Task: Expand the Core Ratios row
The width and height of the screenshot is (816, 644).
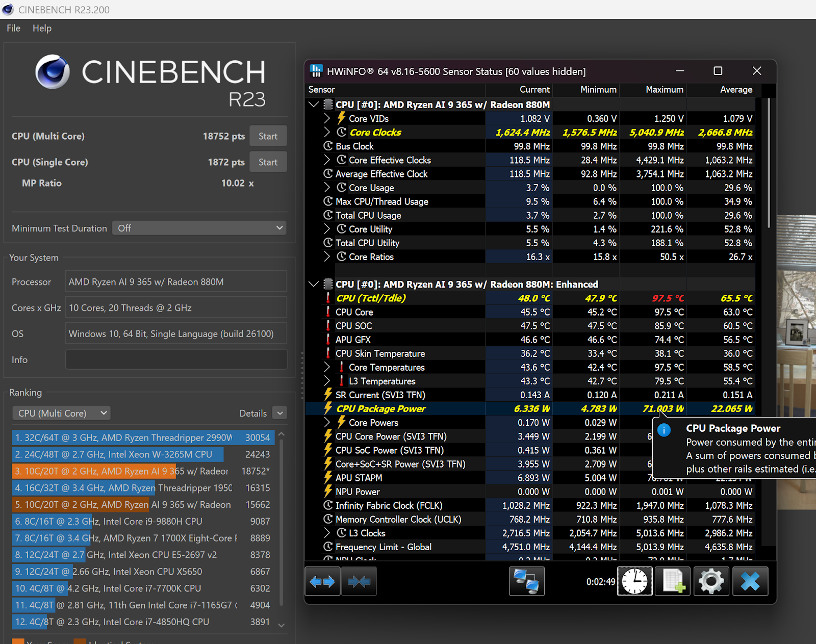Action: [x=327, y=256]
